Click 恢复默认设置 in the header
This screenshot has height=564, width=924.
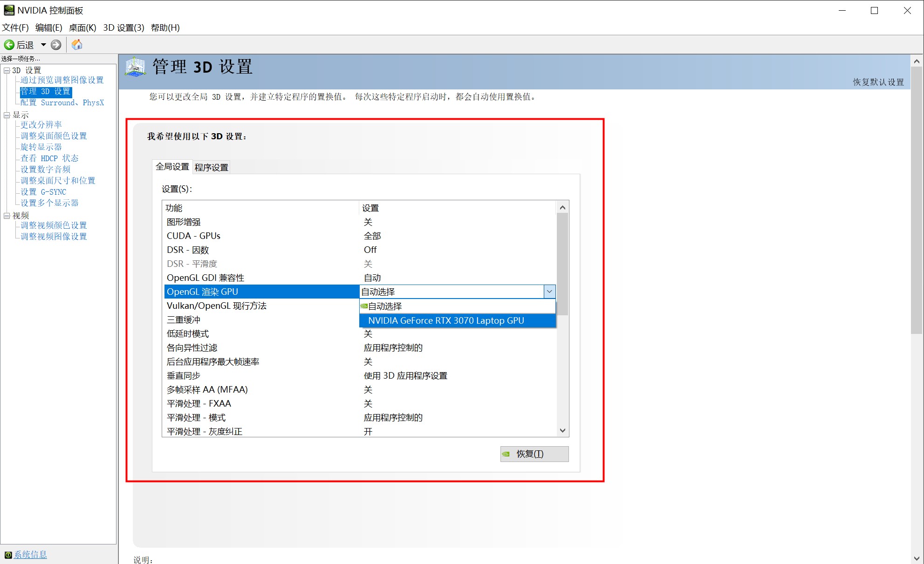[x=878, y=82]
